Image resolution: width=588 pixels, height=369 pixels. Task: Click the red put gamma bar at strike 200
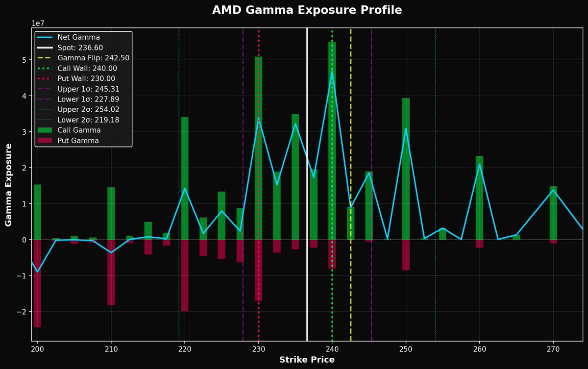click(37, 283)
